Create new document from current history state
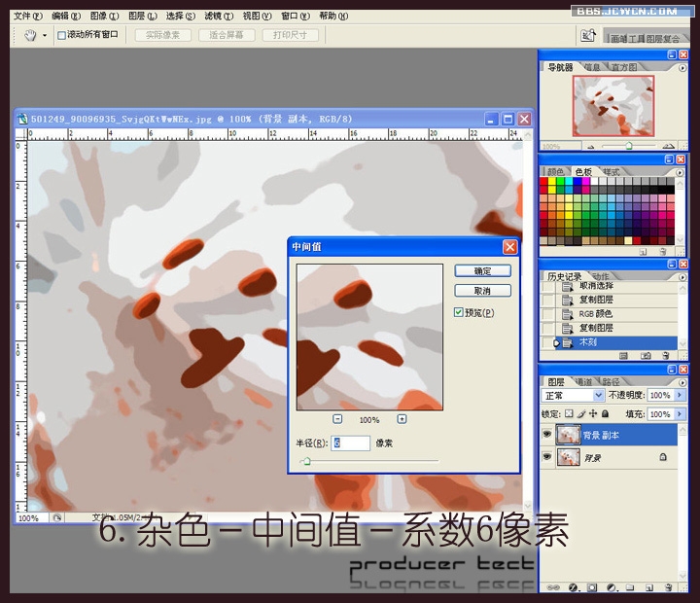The image size is (700, 603). 623,356
